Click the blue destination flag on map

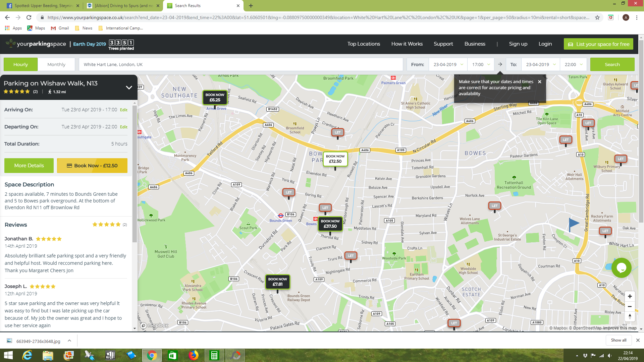coord(574,224)
